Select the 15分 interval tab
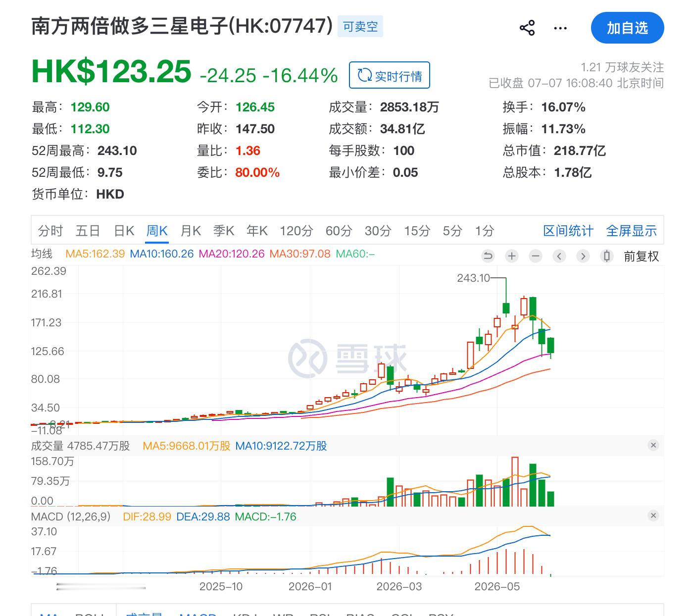The width and height of the screenshot is (692, 616). click(x=417, y=231)
